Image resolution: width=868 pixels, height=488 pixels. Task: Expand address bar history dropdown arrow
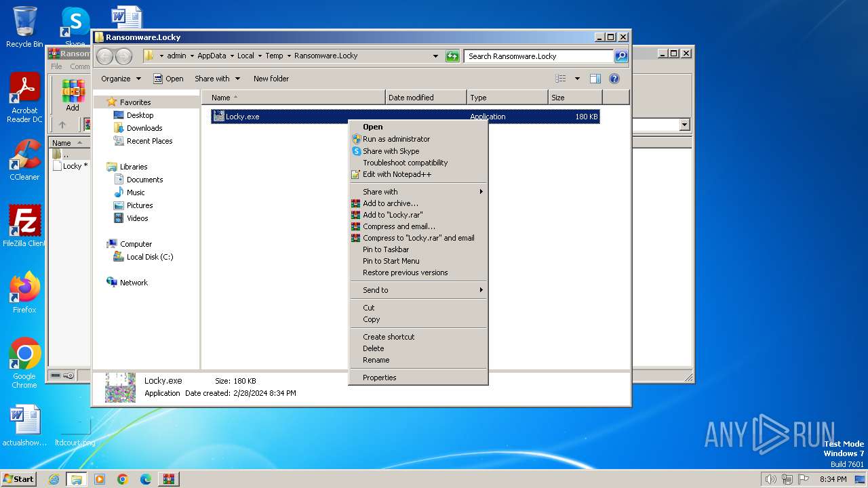(435, 56)
